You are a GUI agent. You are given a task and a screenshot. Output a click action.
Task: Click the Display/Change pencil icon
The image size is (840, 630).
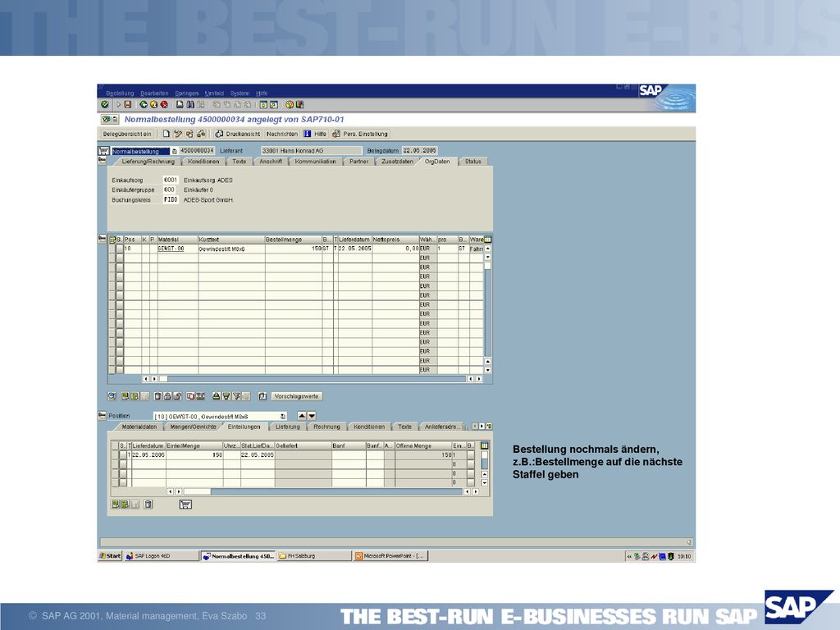pos(178,134)
